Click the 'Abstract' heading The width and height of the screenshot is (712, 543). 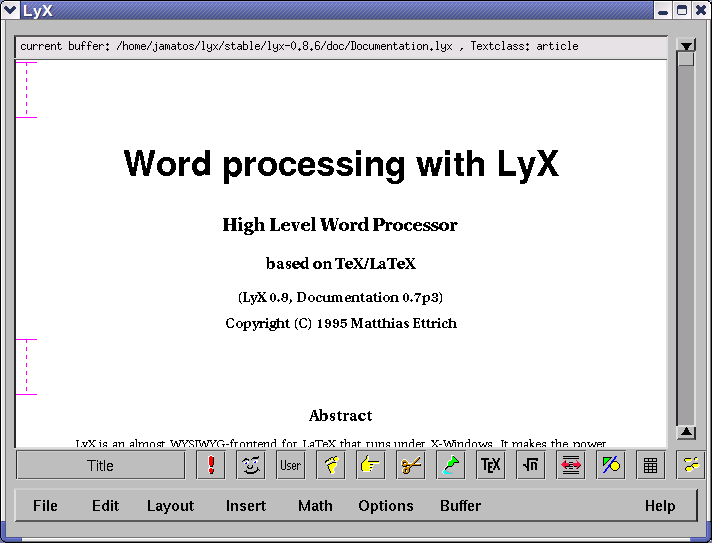point(341,415)
